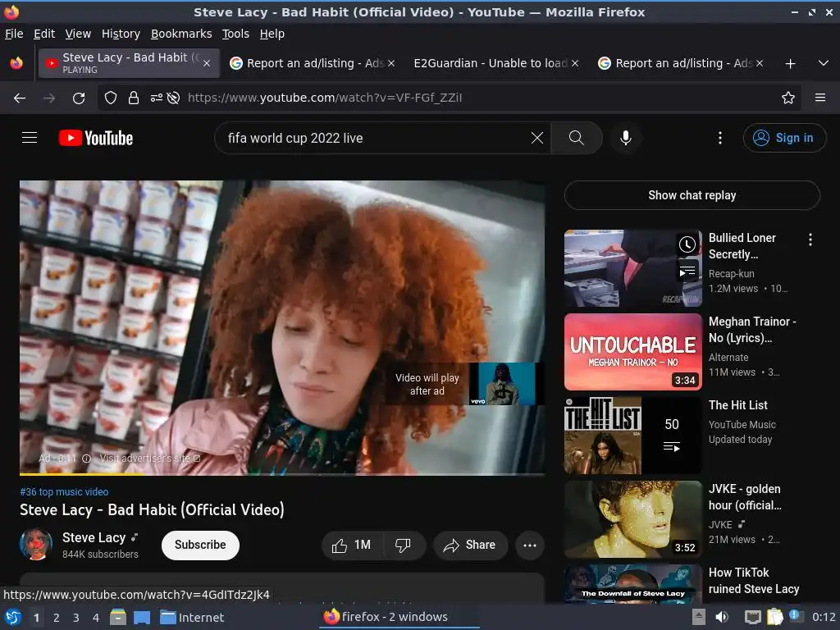840x630 pixels.
Task: Follow Visit advertiser's site link
Action: point(150,459)
